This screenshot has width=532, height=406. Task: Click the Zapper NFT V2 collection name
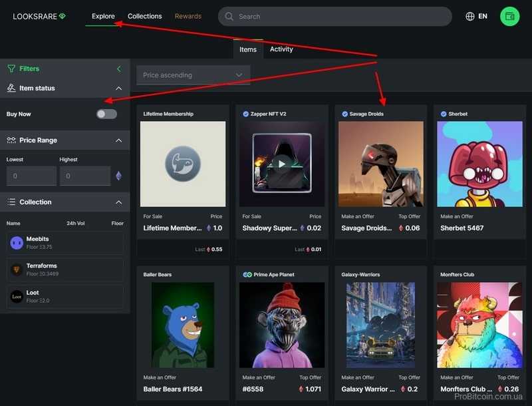point(269,114)
